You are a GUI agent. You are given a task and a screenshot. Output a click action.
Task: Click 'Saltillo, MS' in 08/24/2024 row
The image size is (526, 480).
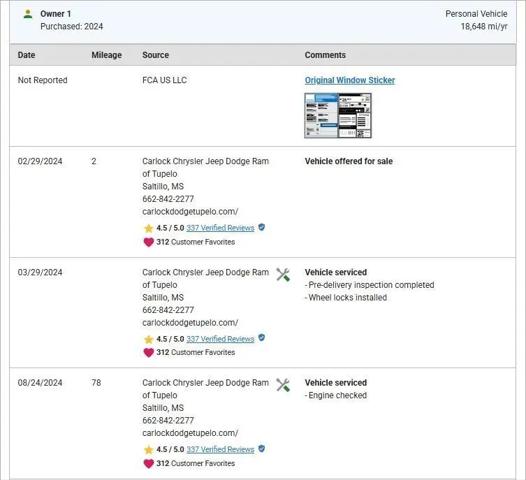point(163,408)
